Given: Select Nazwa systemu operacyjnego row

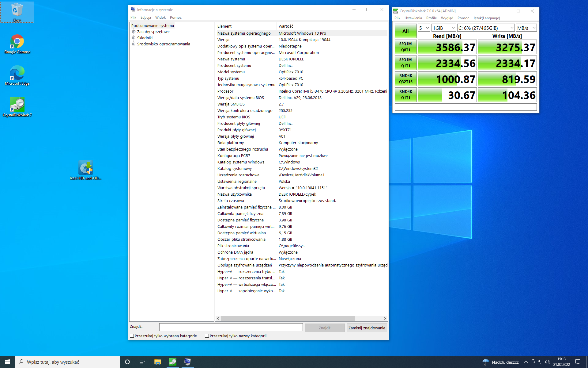Looking at the screenshot, I should (x=302, y=33).
